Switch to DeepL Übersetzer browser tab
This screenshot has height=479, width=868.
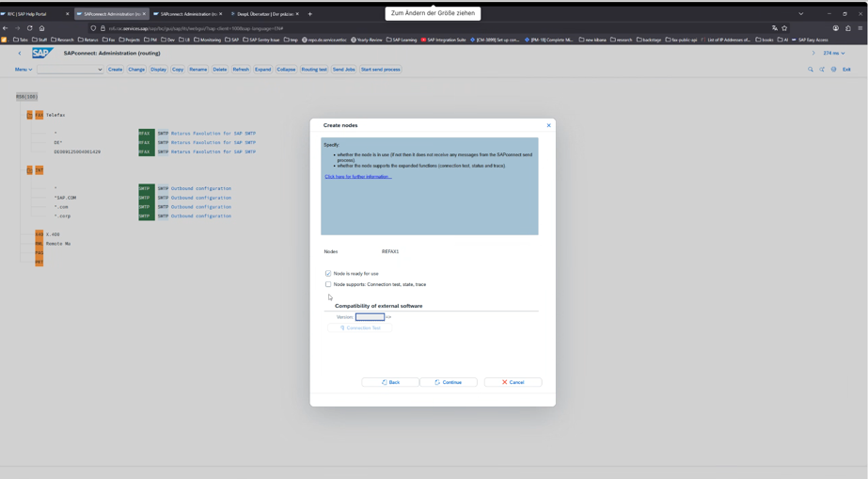pyautogui.click(x=264, y=14)
